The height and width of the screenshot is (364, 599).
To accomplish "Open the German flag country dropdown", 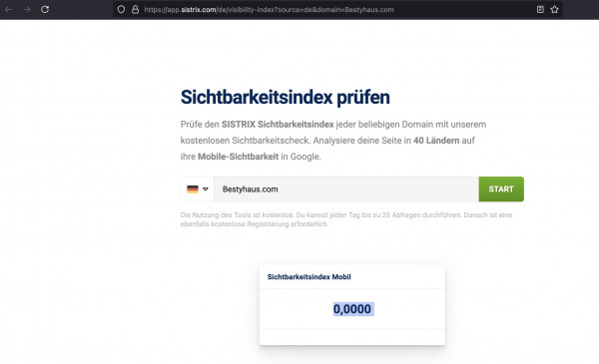I will [x=197, y=188].
